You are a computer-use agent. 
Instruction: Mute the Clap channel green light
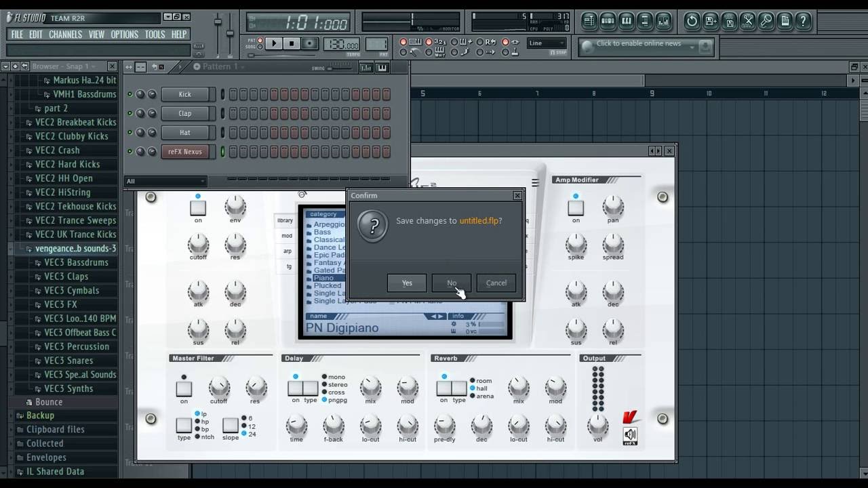(130, 114)
